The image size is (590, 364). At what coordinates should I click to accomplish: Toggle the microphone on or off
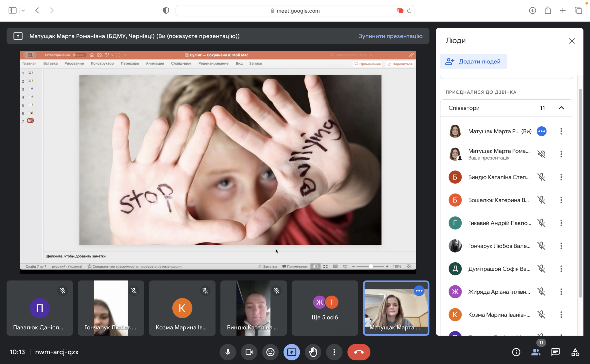click(x=228, y=352)
